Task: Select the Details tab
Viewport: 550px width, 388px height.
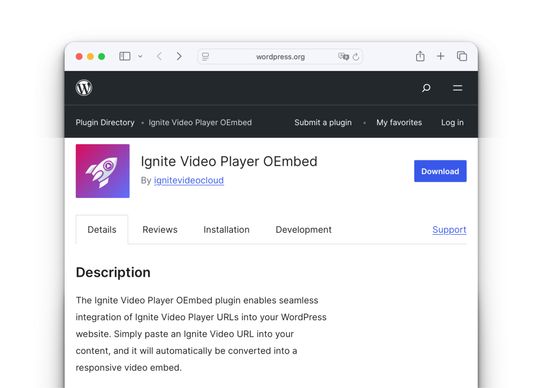Action: click(x=102, y=230)
